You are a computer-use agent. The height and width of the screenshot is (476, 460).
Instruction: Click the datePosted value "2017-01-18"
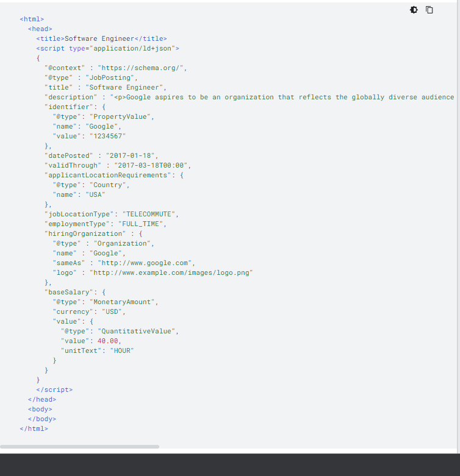pyautogui.click(x=130, y=156)
